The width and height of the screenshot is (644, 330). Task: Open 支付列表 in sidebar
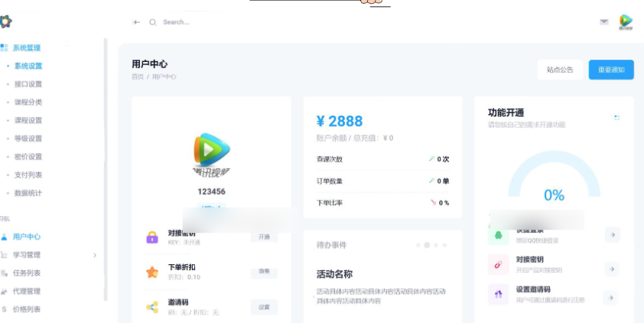click(x=28, y=175)
